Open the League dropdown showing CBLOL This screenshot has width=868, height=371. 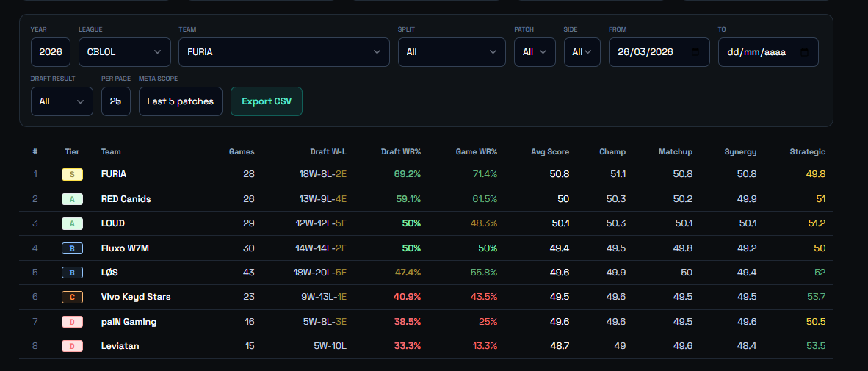[125, 52]
